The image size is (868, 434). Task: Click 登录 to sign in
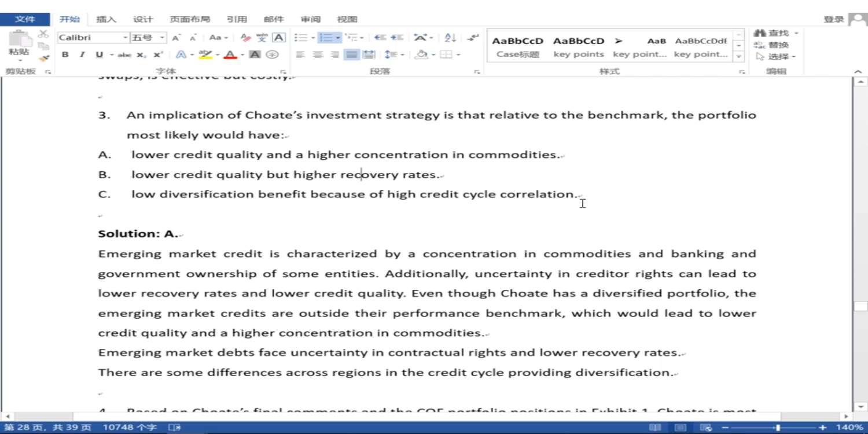[833, 19]
